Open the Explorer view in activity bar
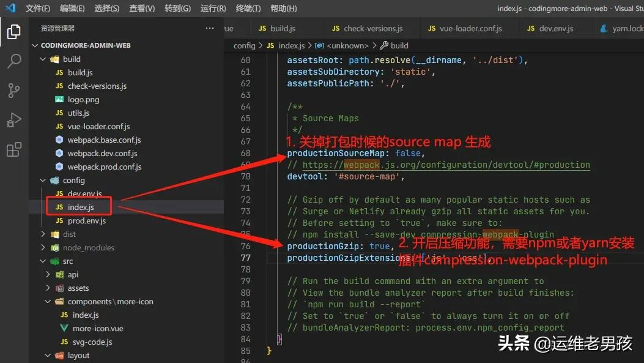This screenshot has width=644, height=363. coord(14,32)
